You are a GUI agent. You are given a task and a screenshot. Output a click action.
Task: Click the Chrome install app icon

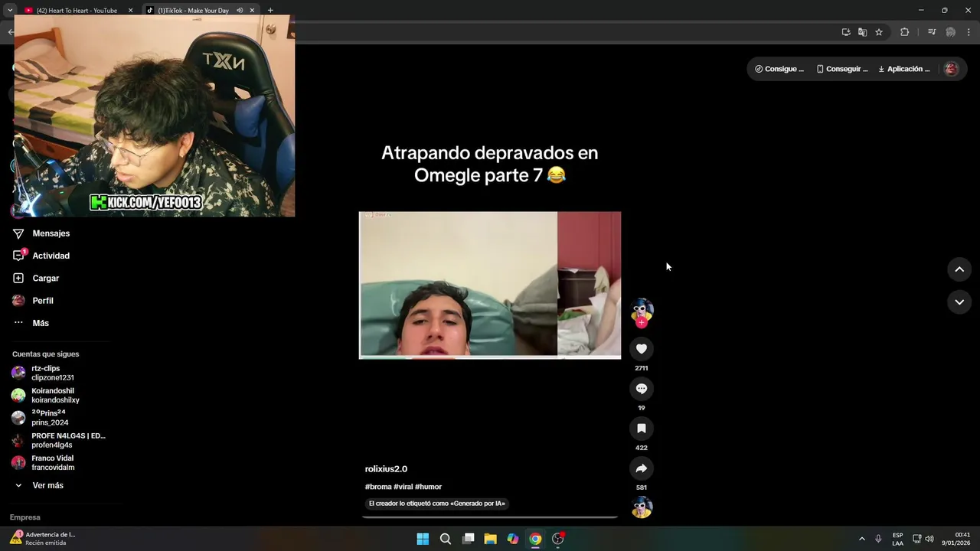(846, 32)
